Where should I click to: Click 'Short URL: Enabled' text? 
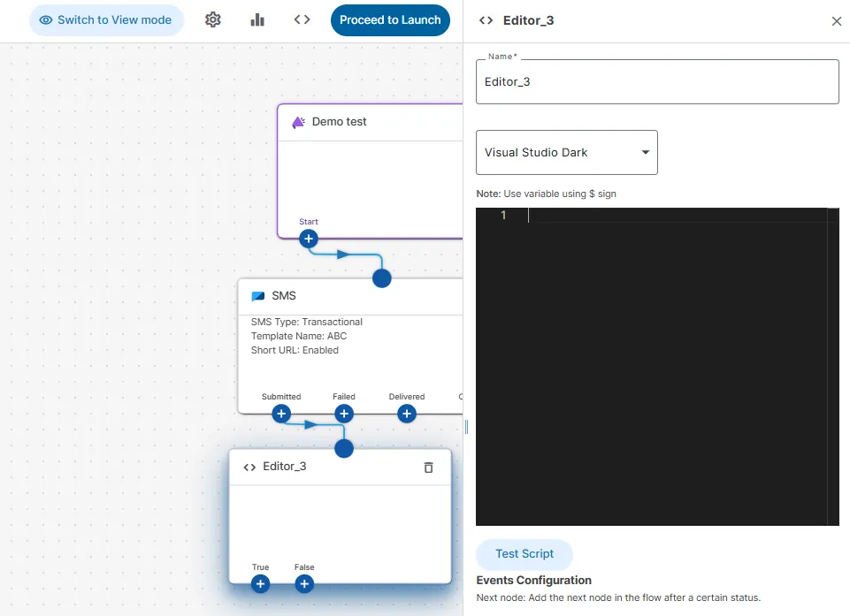tap(295, 350)
